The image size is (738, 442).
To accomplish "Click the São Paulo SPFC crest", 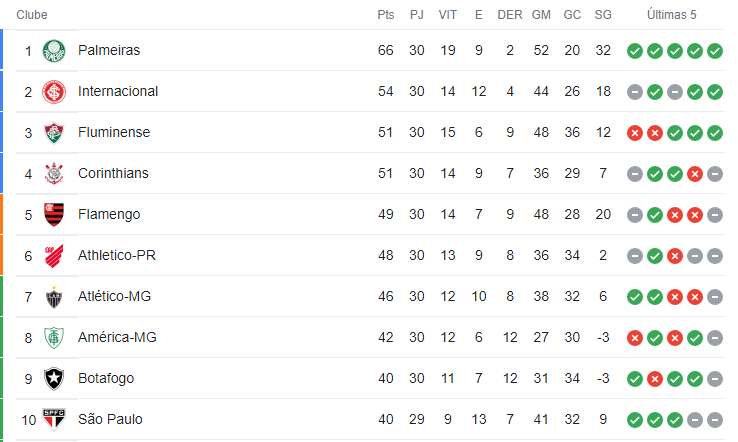I will pyautogui.click(x=54, y=419).
